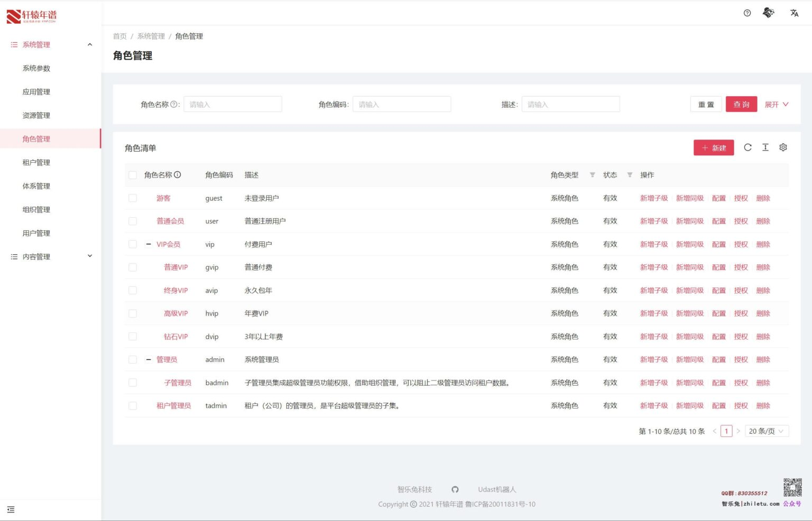Open 资源管理 in sidebar
Image resolution: width=812 pixels, height=521 pixels.
point(36,115)
